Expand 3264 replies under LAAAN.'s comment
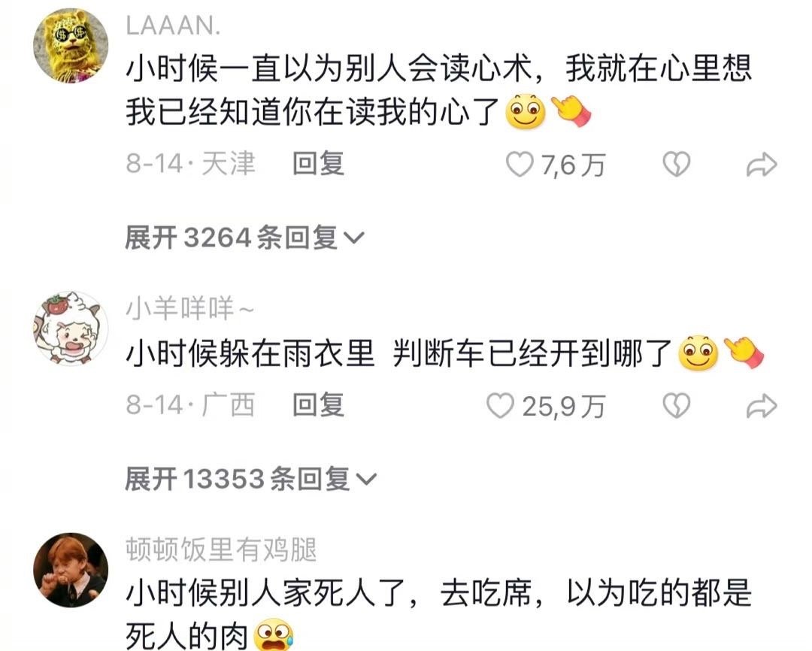Image resolution: width=812 pixels, height=651 pixels. point(245,238)
